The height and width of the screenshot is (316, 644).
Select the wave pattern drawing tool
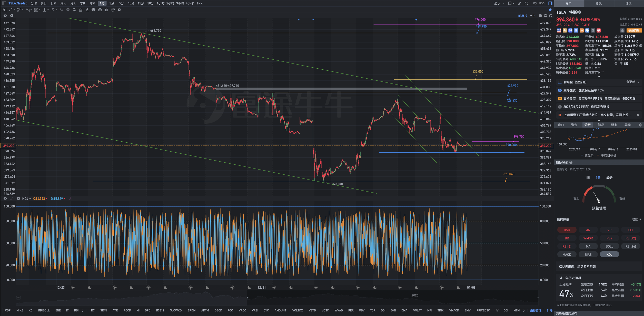[28, 10]
